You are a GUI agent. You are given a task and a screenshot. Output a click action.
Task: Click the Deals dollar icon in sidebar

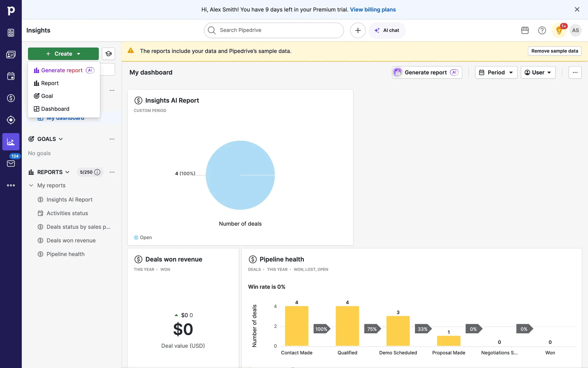[x=11, y=98]
